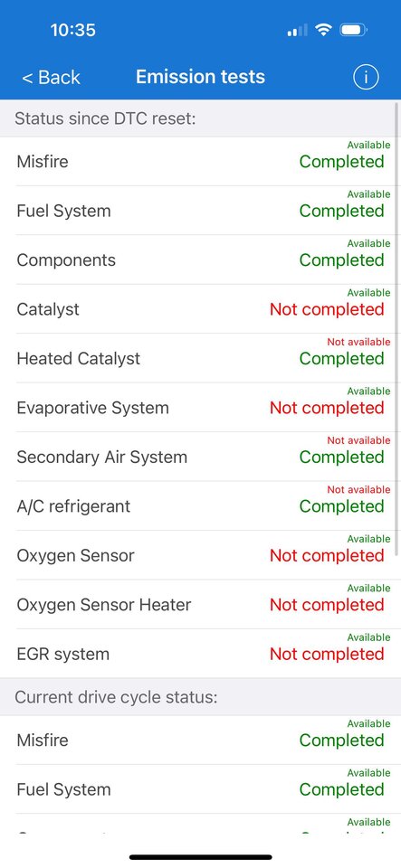Tap the info icon in header
The image size is (401, 868).
(366, 77)
